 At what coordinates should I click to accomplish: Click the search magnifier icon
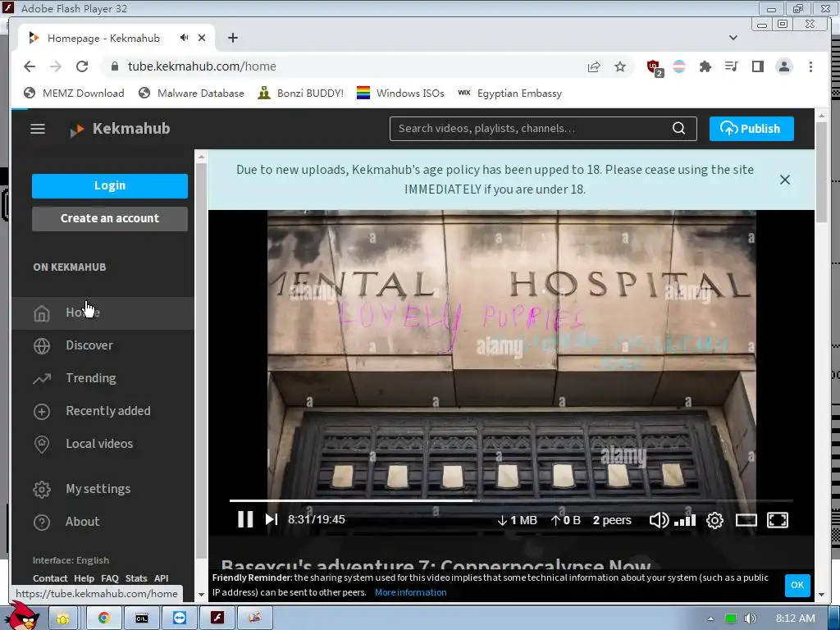click(x=678, y=129)
